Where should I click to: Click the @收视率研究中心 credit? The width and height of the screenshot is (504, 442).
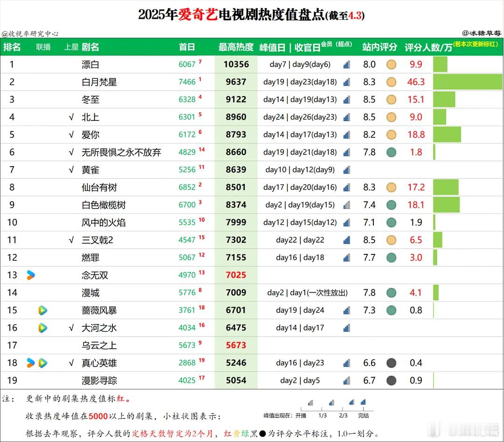pos(30,34)
